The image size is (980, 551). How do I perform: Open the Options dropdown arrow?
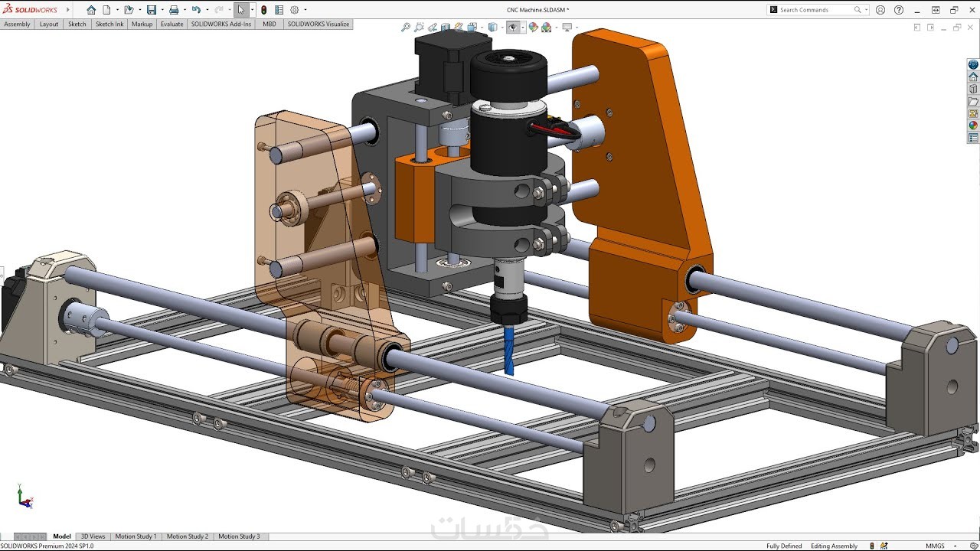tap(305, 10)
